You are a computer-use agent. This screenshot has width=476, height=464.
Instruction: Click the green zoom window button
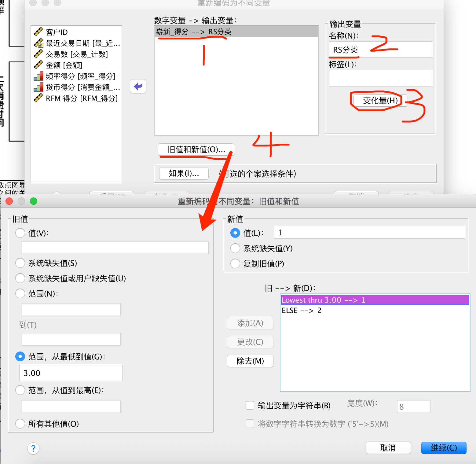(x=34, y=201)
